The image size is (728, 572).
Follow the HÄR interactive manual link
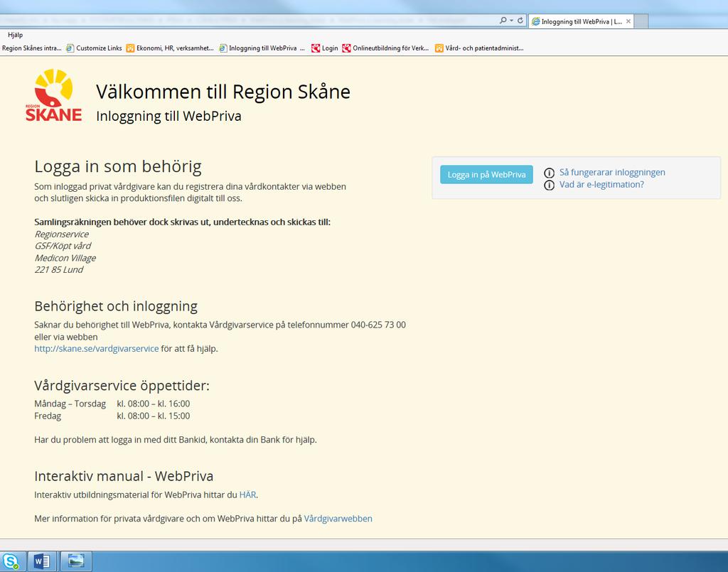(x=247, y=495)
